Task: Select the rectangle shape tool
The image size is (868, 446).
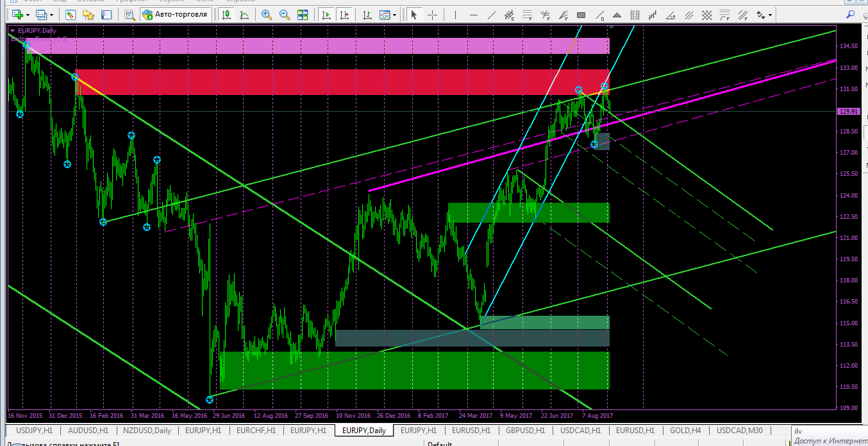Action: click(581, 14)
